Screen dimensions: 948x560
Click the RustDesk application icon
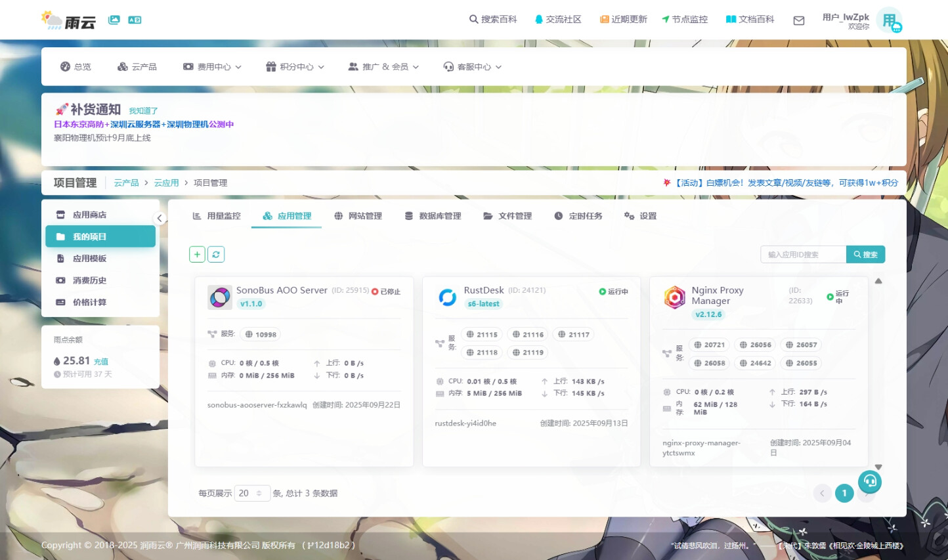pyautogui.click(x=447, y=297)
